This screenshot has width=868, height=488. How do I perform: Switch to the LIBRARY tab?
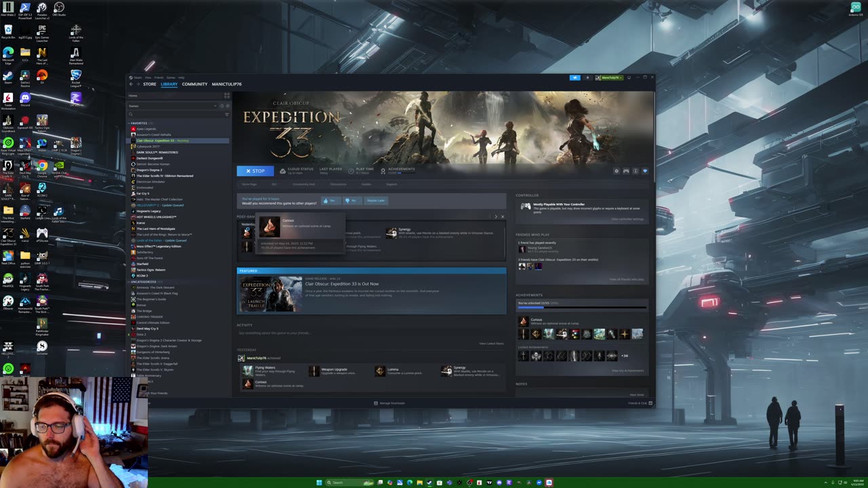(x=169, y=84)
